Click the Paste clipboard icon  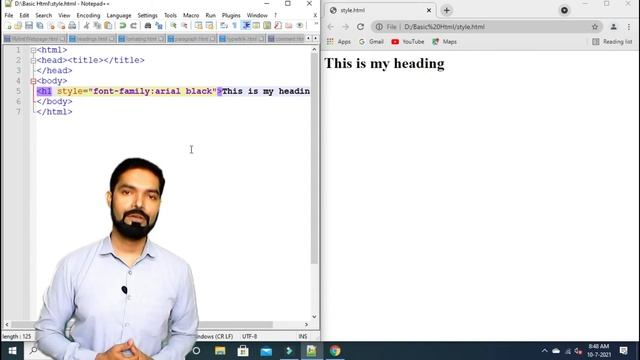coord(108,26)
